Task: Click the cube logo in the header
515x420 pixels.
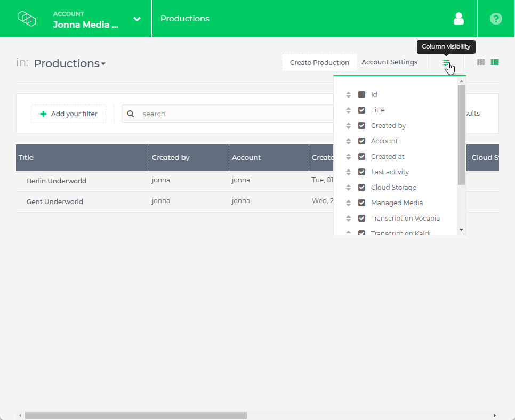Action: [x=27, y=19]
